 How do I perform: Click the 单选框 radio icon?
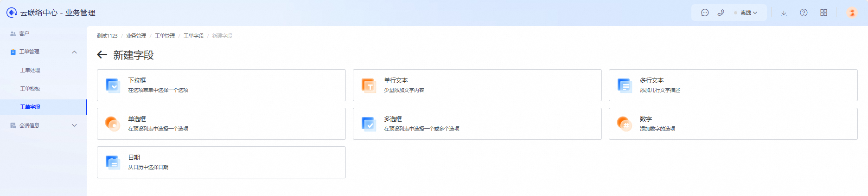pyautogui.click(x=113, y=124)
